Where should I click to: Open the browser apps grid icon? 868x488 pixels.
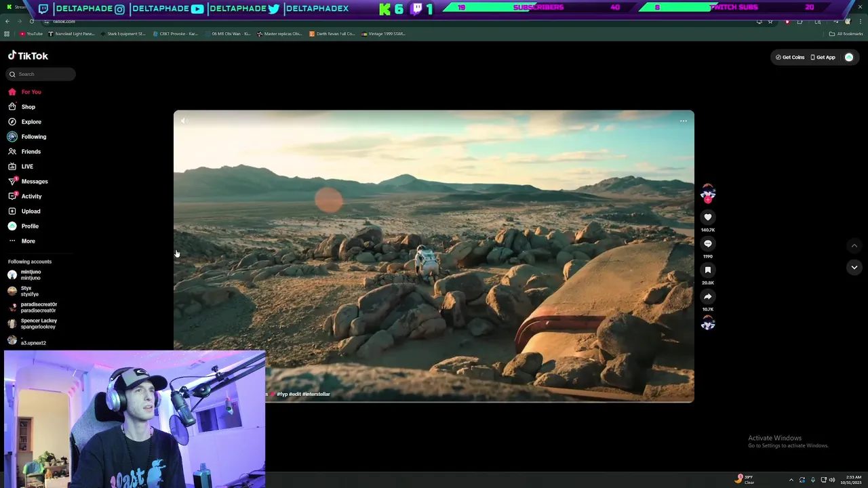coord(7,34)
